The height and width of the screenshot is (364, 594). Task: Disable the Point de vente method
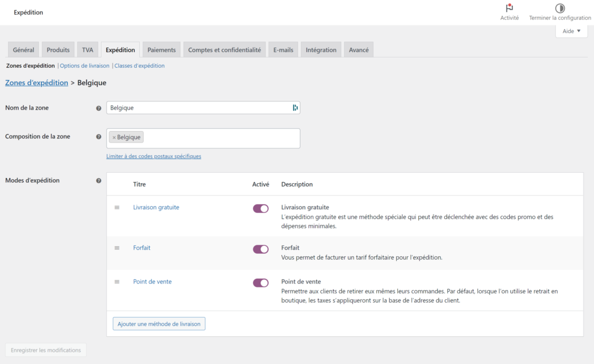(260, 283)
